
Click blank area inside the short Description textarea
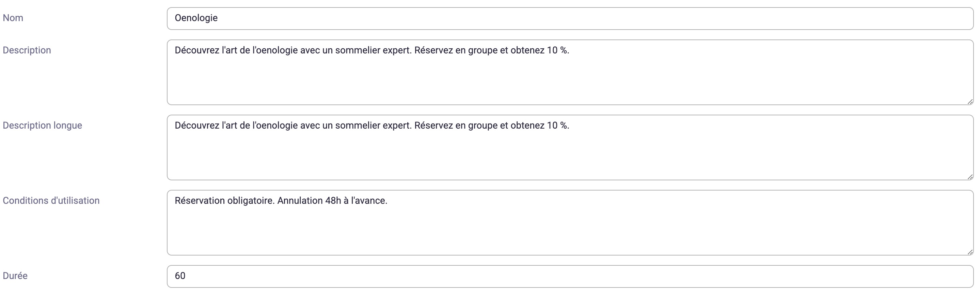pos(570,80)
